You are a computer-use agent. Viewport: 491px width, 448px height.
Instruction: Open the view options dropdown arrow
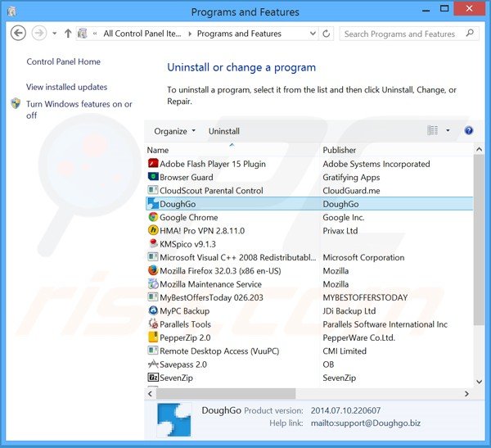(448, 130)
